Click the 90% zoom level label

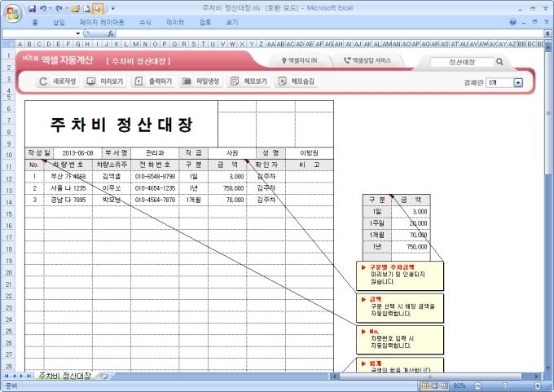click(459, 385)
